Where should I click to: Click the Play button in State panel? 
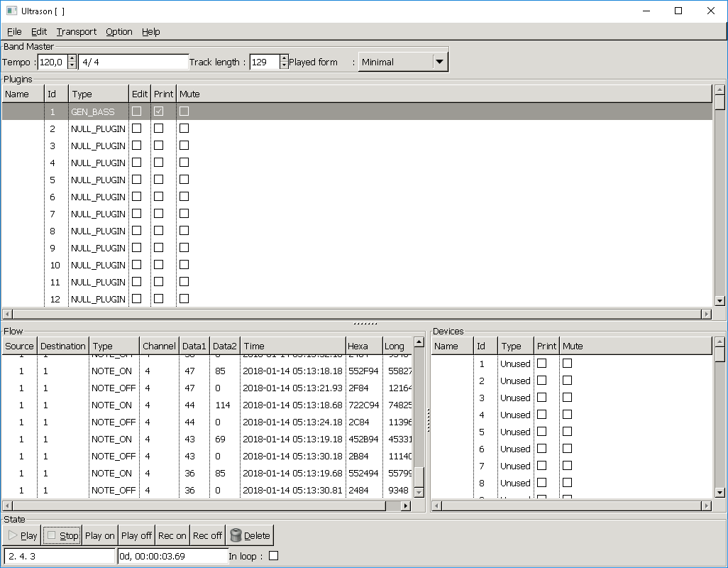(x=22, y=535)
